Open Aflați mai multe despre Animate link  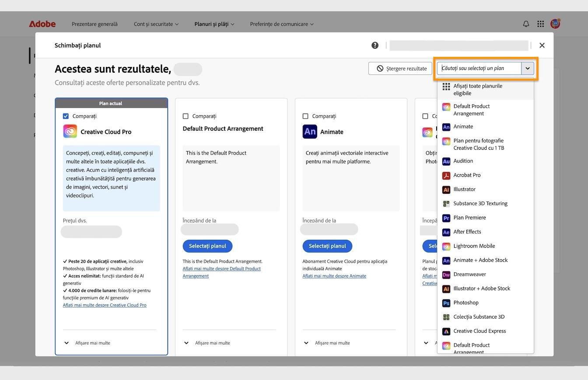pos(334,276)
